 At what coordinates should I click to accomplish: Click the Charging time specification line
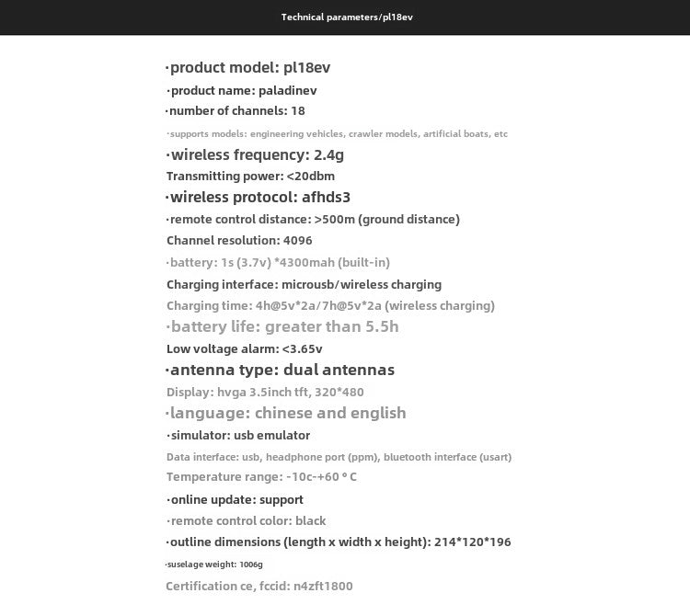330,305
